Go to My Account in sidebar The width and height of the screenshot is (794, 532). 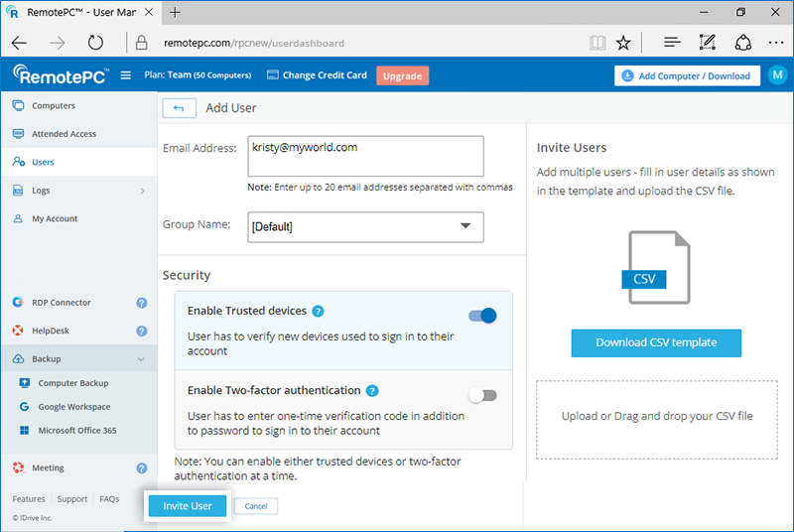tap(55, 218)
